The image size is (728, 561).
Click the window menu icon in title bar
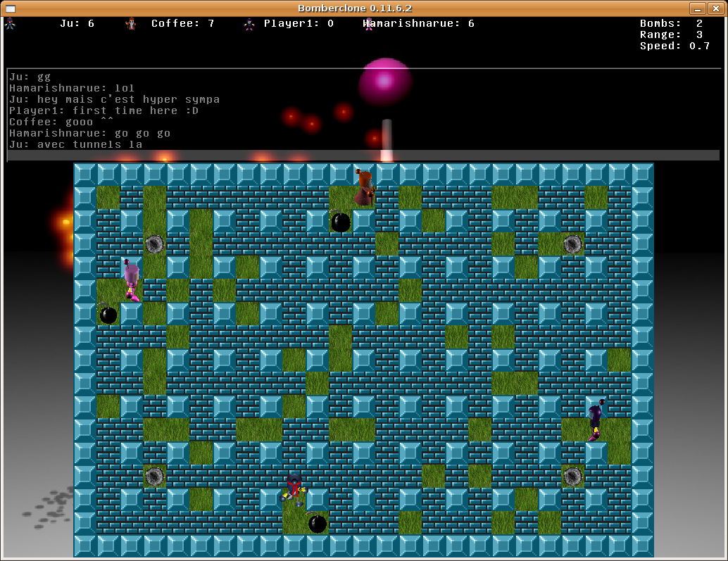point(11,8)
